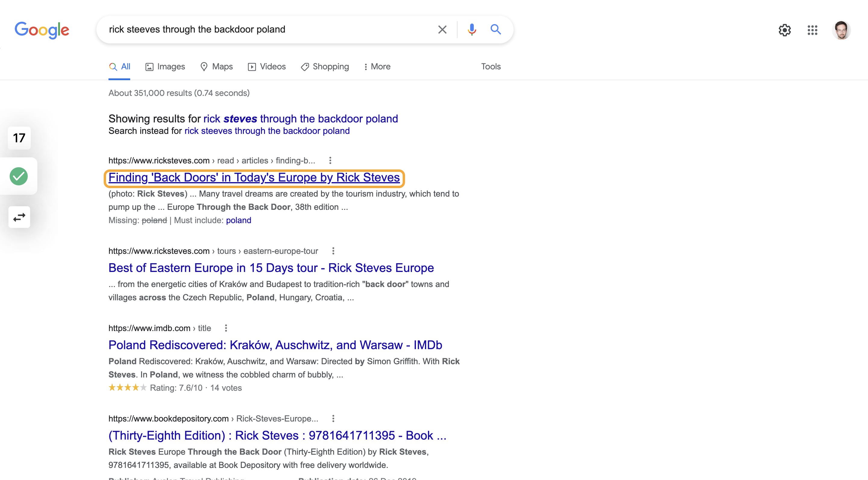Open '(Thirty-Eighth Edition) : Rick Steves' book result
The image size is (868, 480).
tap(277, 435)
